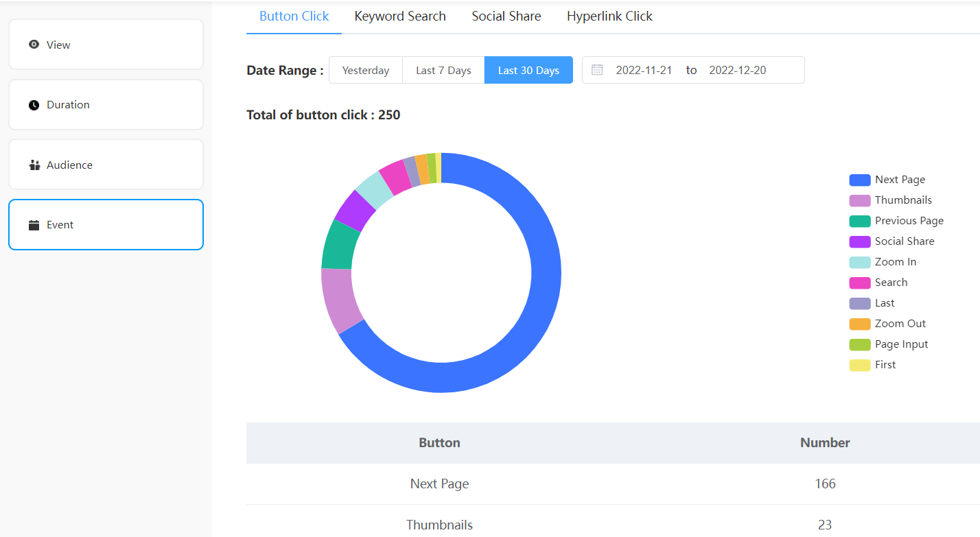
Task: Open the start date 2022-11-21 picker
Action: [644, 69]
